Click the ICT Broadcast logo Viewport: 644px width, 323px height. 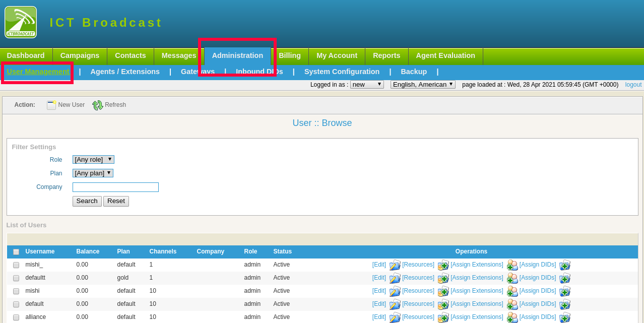pyautogui.click(x=21, y=22)
